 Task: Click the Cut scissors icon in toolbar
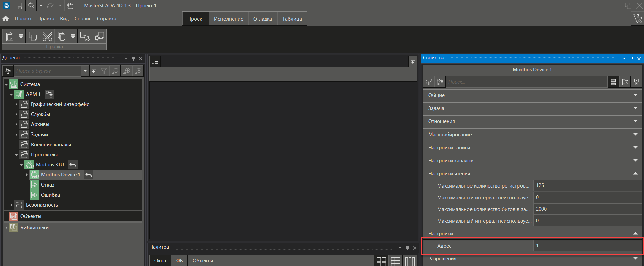tap(47, 36)
